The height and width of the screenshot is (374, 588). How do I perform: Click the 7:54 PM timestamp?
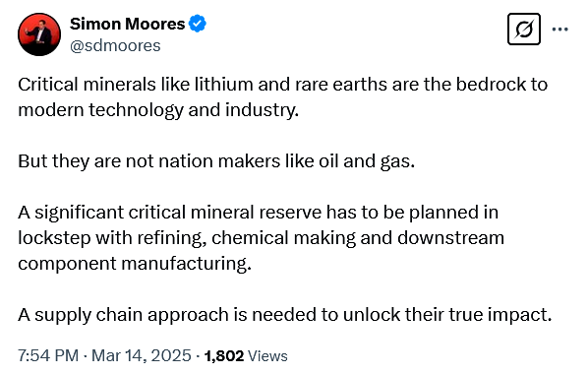(48, 355)
